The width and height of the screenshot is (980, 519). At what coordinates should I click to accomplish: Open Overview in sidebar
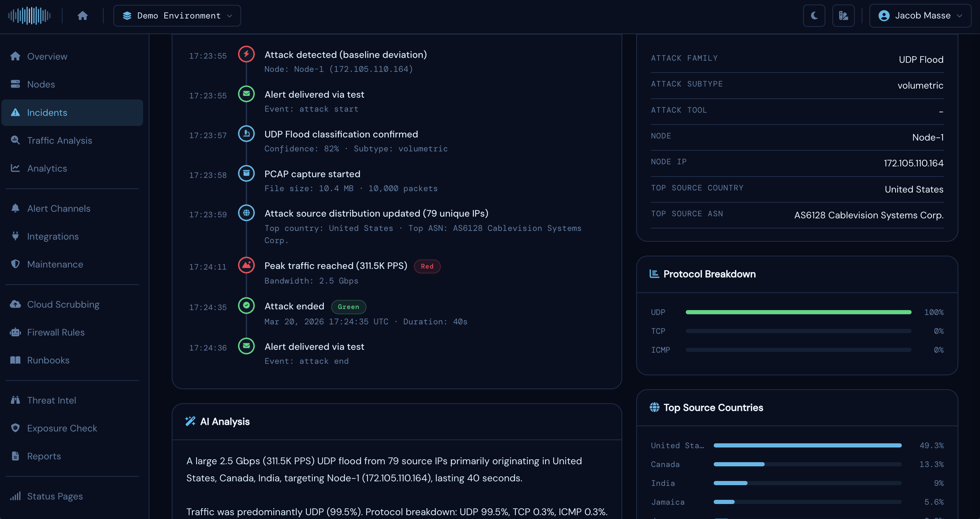(x=47, y=56)
